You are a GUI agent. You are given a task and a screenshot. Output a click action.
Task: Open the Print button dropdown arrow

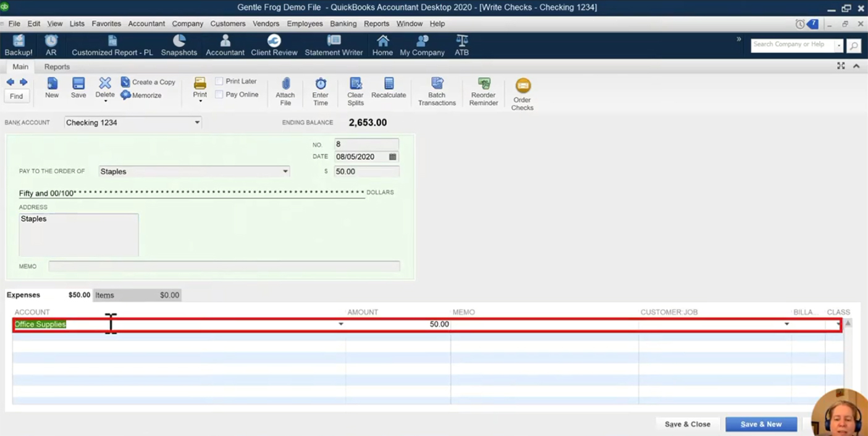point(200,101)
